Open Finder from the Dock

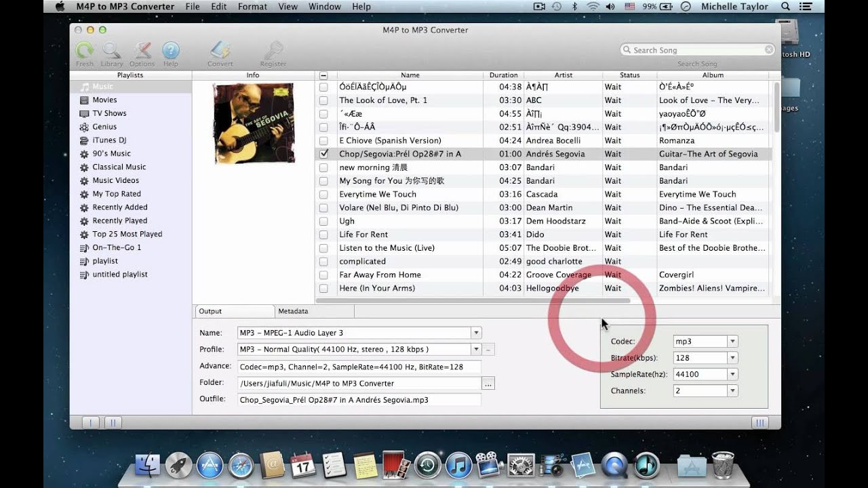pos(148,466)
